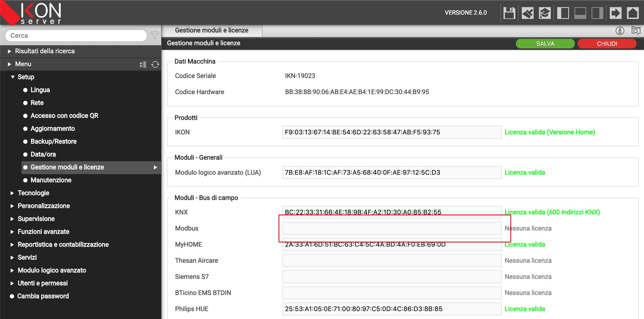This screenshot has height=319, width=644.
Task: Click VERSIONE 2.6.0 label
Action: (466, 13)
